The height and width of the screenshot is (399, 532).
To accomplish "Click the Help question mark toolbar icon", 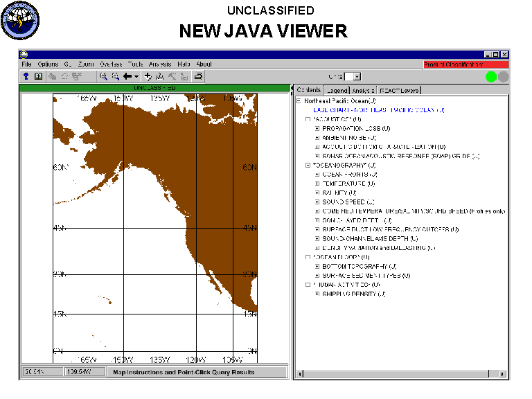I will click(x=26, y=76).
